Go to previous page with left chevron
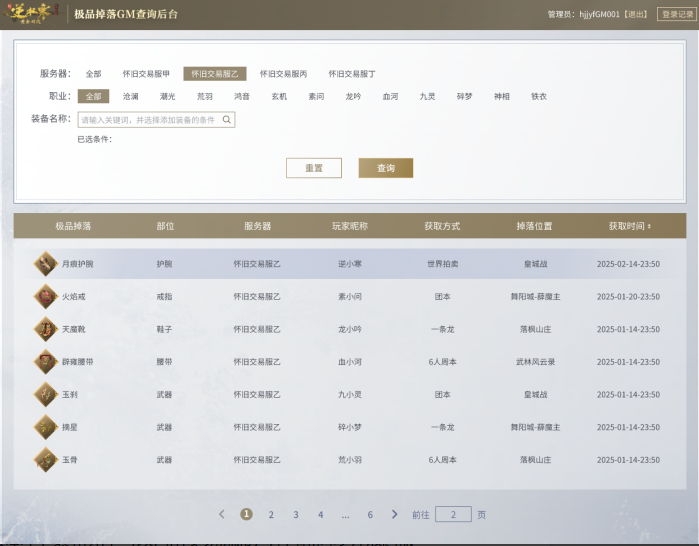699x546 pixels. (222, 514)
